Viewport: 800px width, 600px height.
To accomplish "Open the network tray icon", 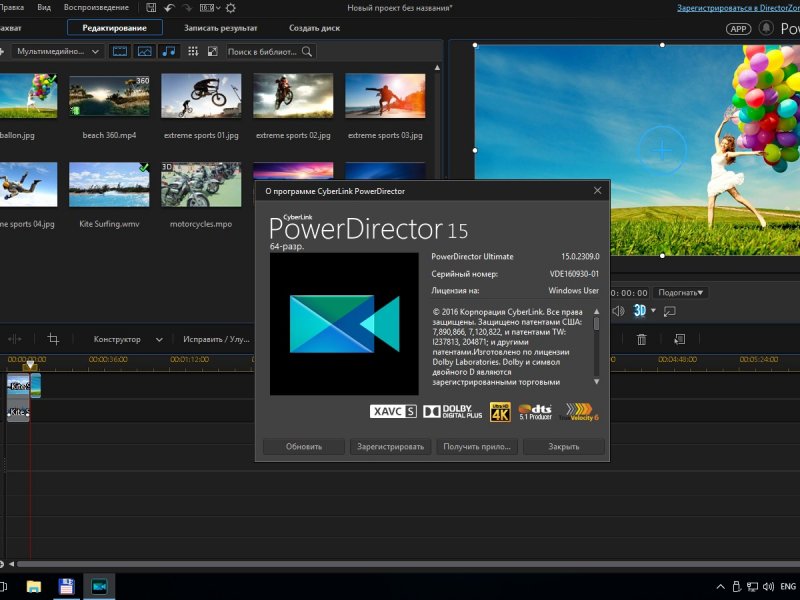I will click(752, 587).
